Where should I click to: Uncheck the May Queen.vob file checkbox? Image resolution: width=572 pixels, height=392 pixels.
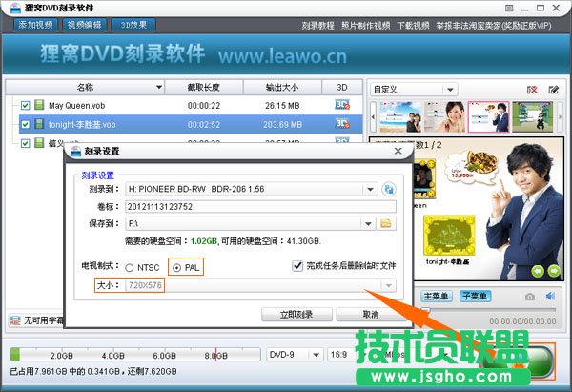tap(26, 105)
